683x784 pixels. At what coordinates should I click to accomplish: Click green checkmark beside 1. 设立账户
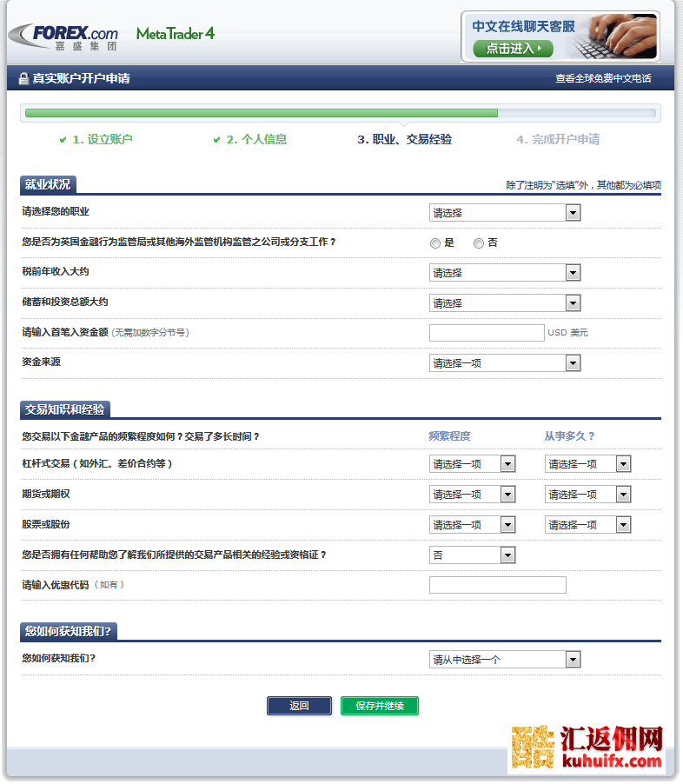tap(63, 139)
